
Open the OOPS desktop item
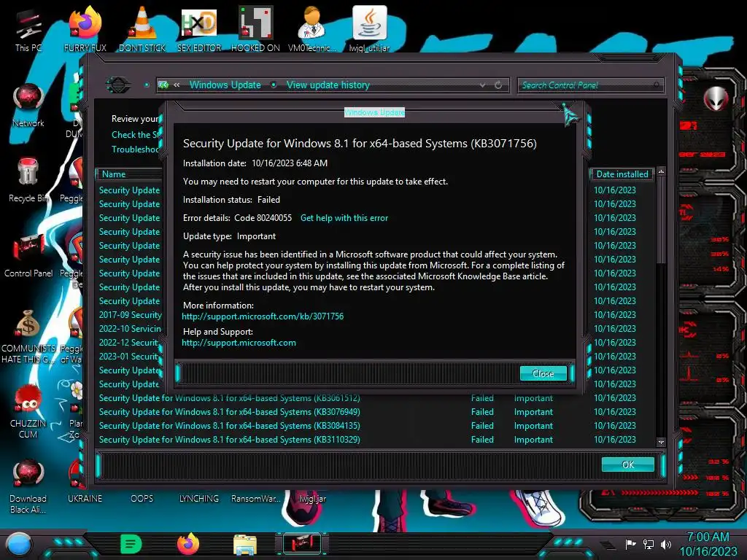[142, 498]
